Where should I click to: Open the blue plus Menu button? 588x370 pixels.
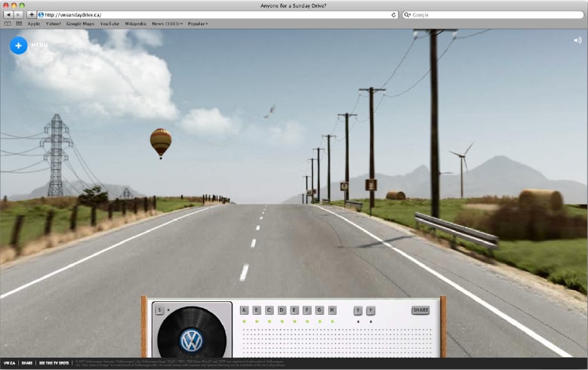tap(18, 45)
